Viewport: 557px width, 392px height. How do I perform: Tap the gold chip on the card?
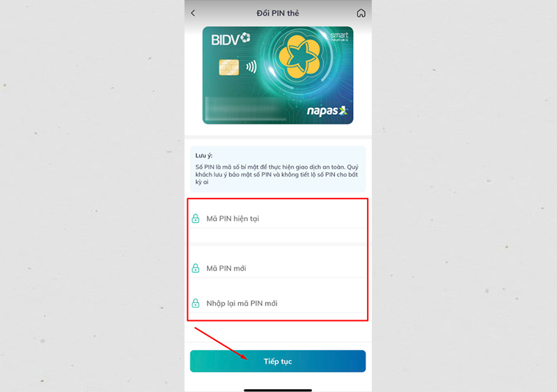tap(229, 67)
